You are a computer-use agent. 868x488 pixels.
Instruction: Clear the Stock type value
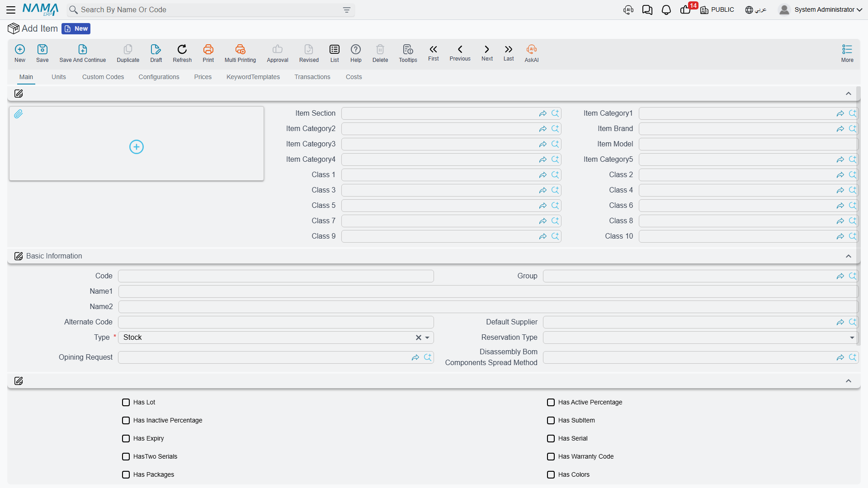click(419, 338)
